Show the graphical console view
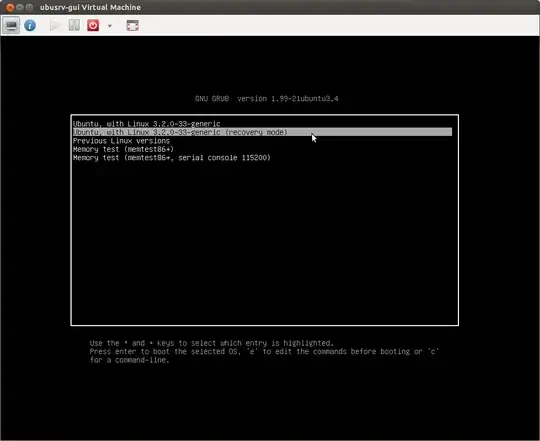The height and width of the screenshot is (441, 540). pos(11,25)
